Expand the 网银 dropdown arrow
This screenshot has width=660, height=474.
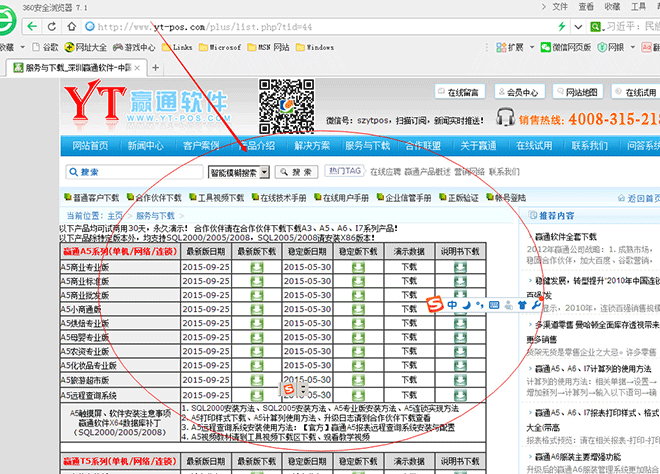(x=632, y=47)
